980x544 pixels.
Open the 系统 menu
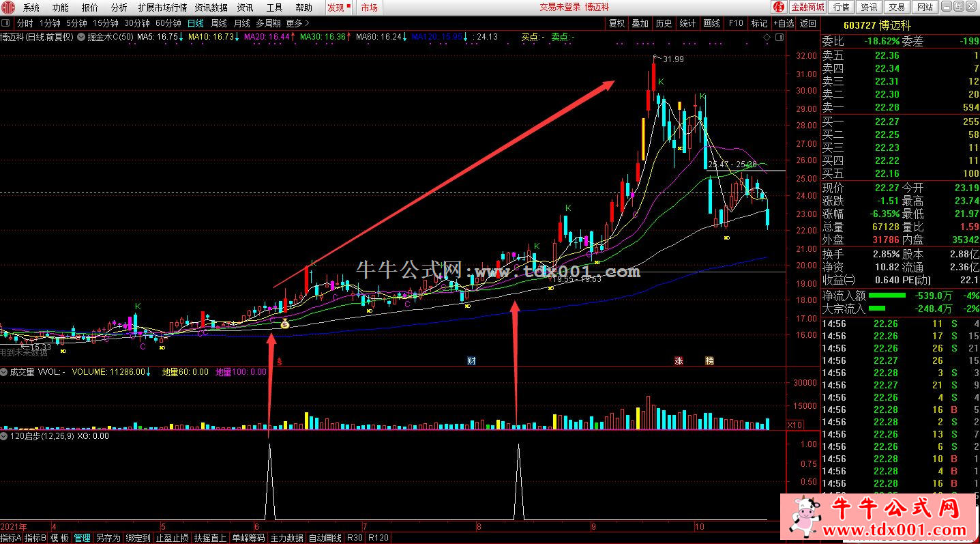[31, 8]
